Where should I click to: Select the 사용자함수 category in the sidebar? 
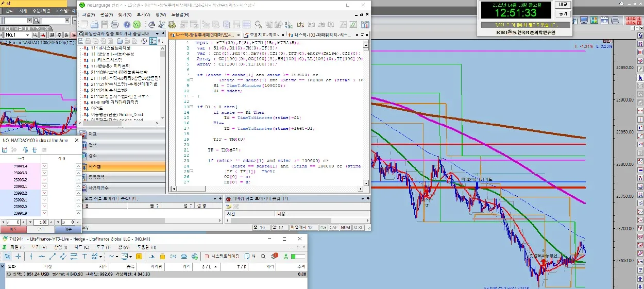[124, 188]
